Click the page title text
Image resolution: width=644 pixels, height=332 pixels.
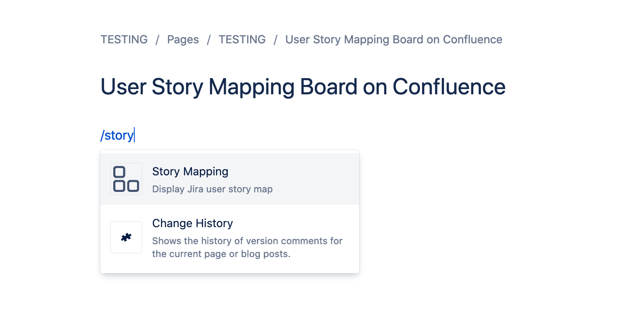point(303,86)
